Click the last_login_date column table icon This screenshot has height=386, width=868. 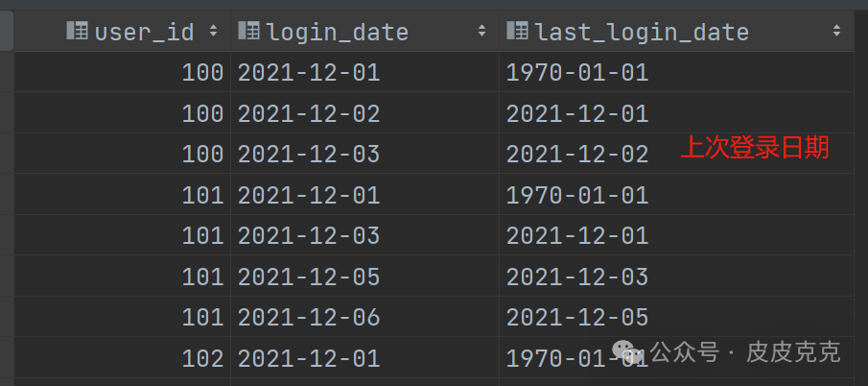517,31
